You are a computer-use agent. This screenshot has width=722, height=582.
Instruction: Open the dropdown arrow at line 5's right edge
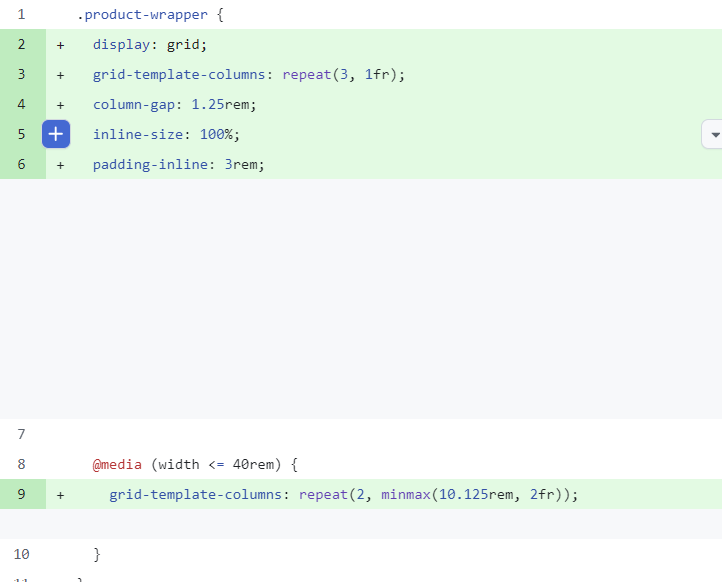tap(713, 134)
